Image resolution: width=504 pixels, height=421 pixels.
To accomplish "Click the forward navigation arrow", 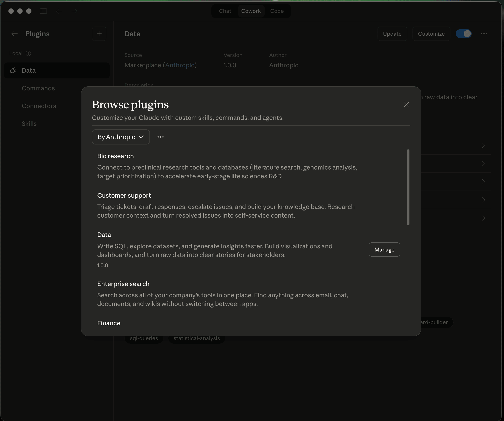I will [74, 11].
